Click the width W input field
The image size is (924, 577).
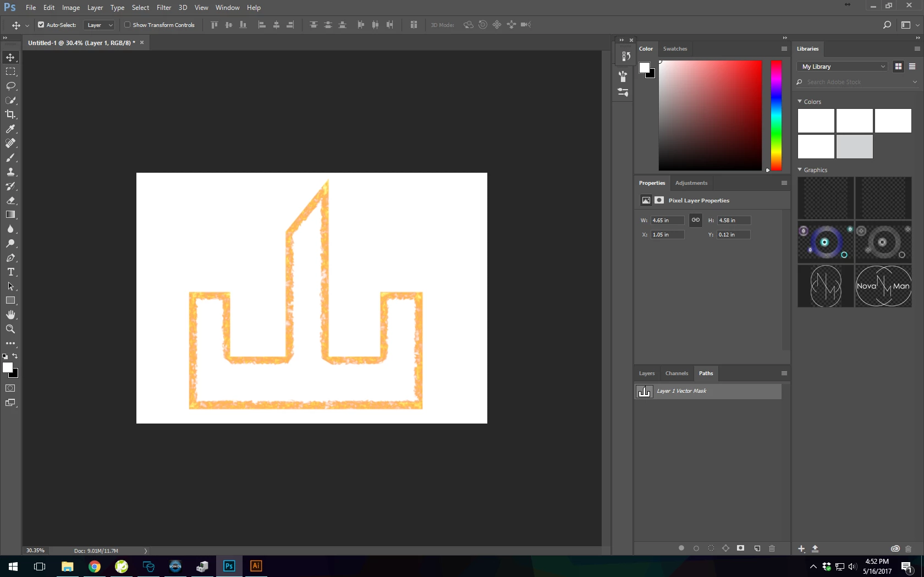coord(667,220)
